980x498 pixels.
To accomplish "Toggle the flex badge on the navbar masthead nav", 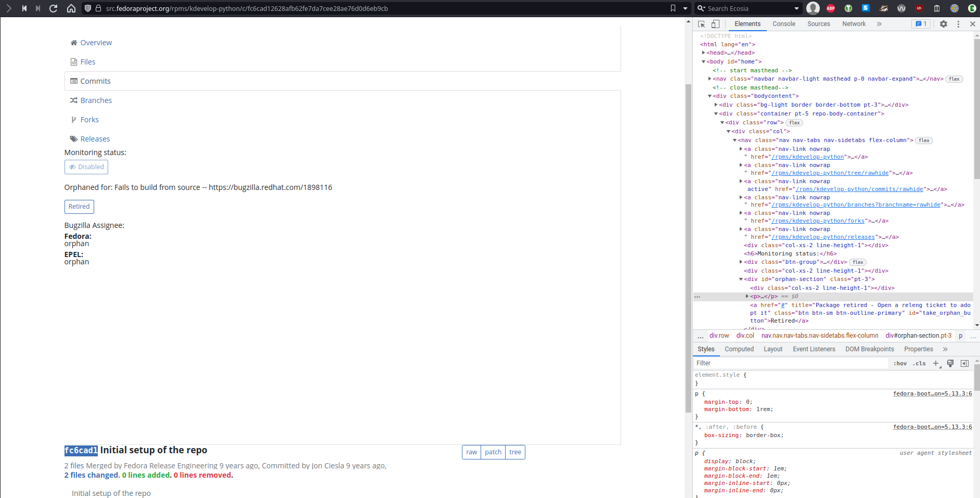I will [x=954, y=79].
